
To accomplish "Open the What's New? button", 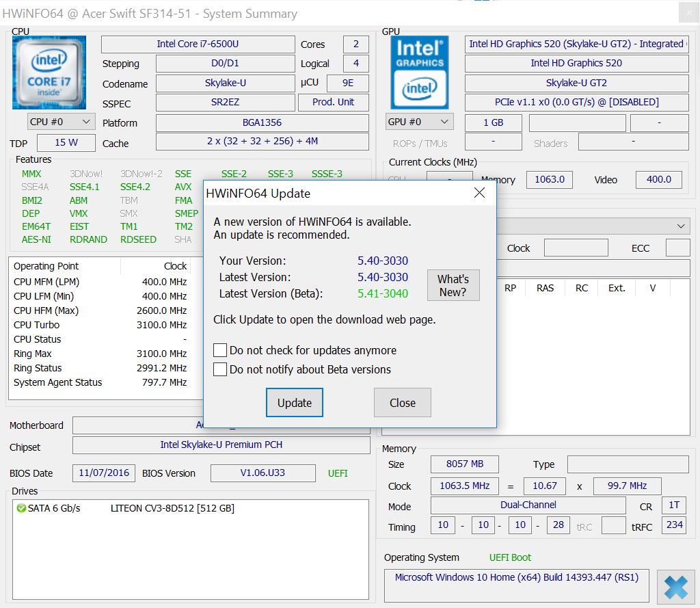I will (453, 285).
